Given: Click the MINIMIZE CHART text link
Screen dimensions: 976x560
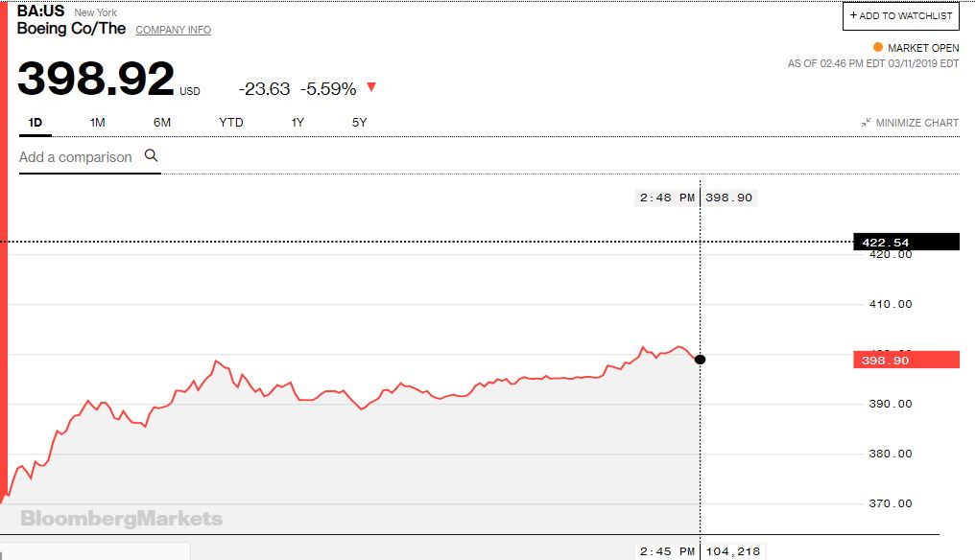Looking at the screenshot, I should click(x=916, y=123).
